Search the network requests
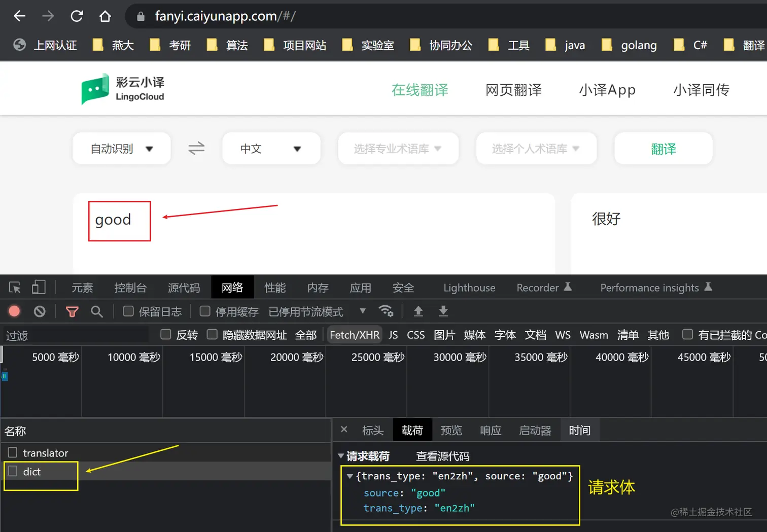The image size is (767, 532). pyautogui.click(x=97, y=311)
